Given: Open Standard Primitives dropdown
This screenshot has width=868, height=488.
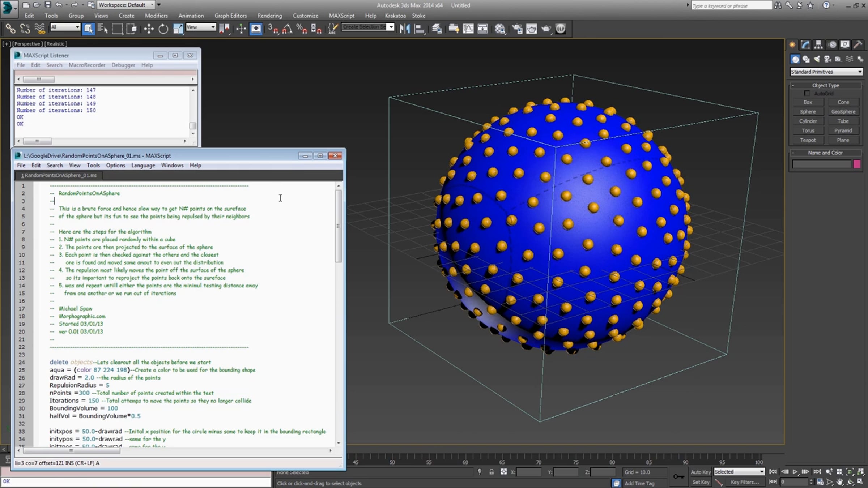Looking at the screenshot, I should pos(826,72).
